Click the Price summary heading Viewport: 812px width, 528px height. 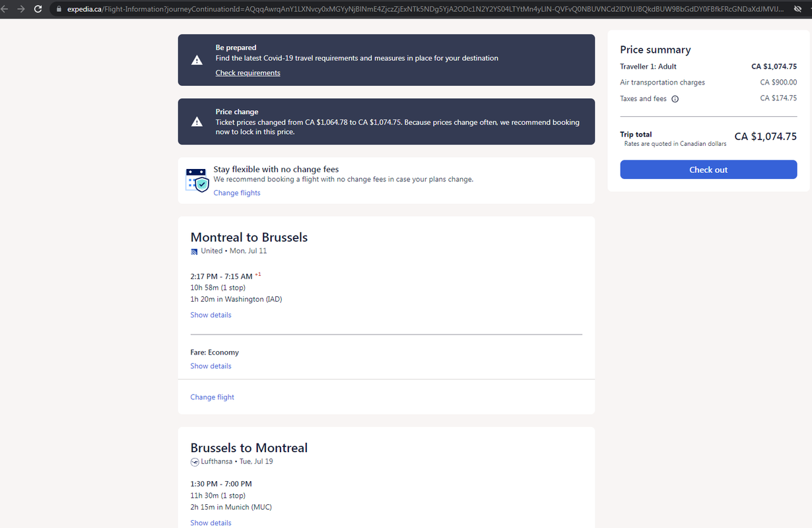tap(655, 49)
